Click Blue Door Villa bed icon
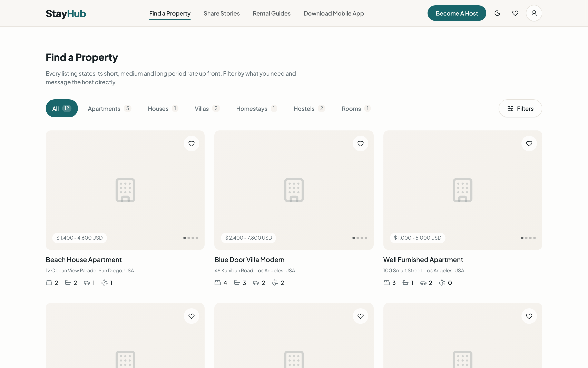Viewport: 588px width, 368px height. pyautogui.click(x=217, y=282)
